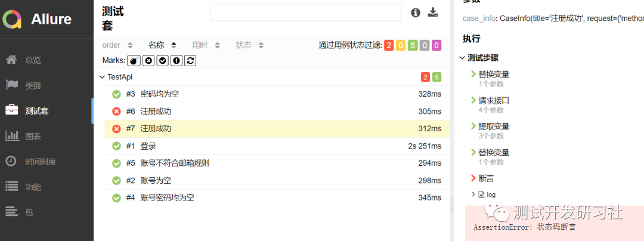This screenshot has height=241, width=644.
Task: Collapse the TestApi suite node
Action: click(103, 77)
